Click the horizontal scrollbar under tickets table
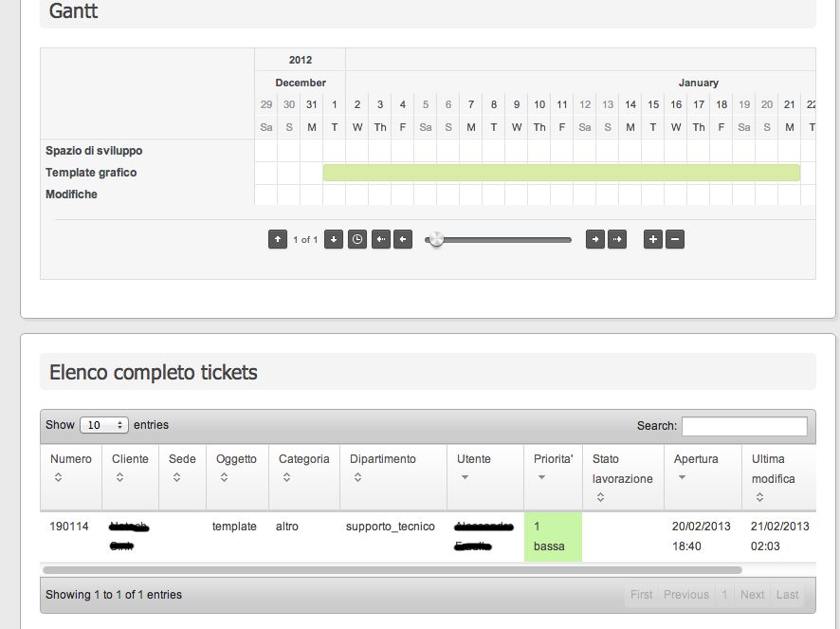The height and width of the screenshot is (629, 840). (393, 570)
